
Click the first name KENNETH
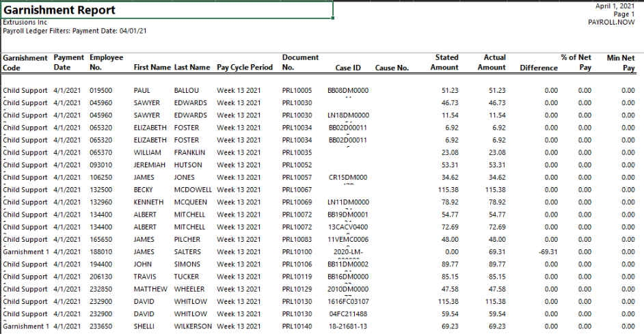(148, 202)
